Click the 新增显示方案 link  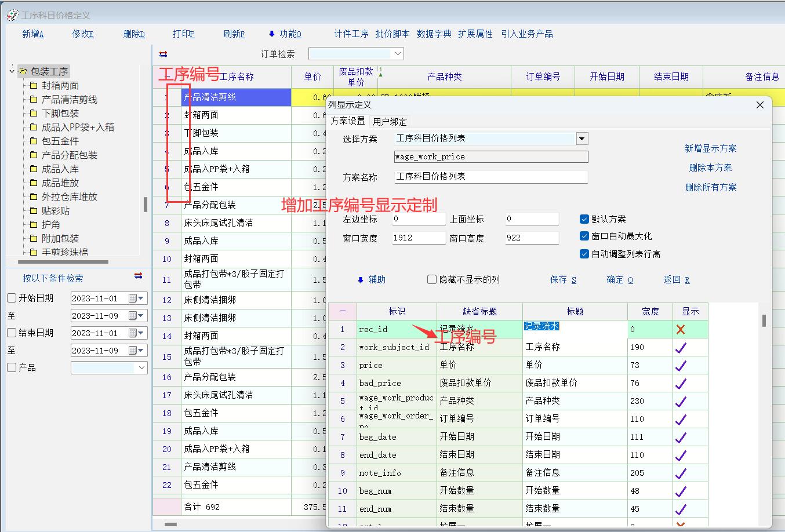pos(710,149)
